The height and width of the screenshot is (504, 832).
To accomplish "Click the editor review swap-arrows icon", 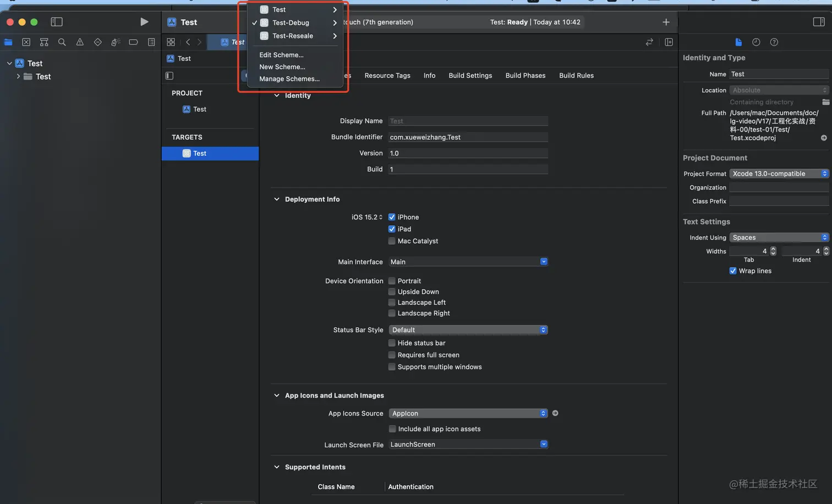I will click(x=649, y=42).
